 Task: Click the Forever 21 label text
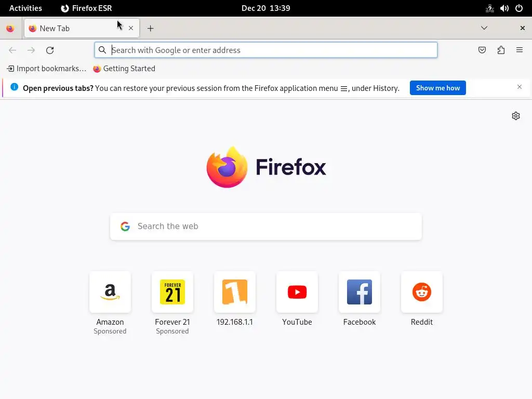pyautogui.click(x=172, y=322)
